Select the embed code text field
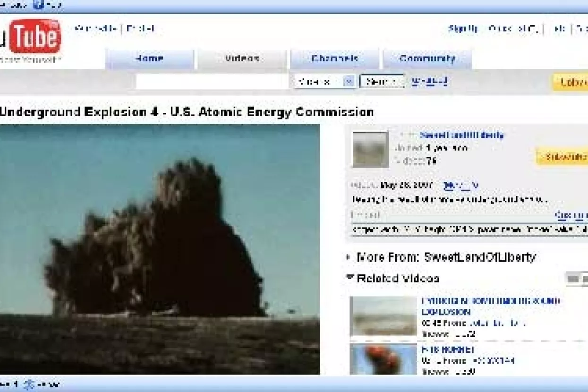The image size is (588, 392). click(469, 229)
